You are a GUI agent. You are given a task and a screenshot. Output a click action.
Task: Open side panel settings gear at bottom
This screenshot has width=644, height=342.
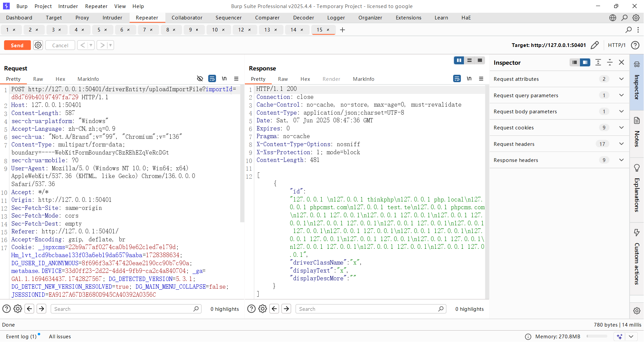click(x=637, y=310)
